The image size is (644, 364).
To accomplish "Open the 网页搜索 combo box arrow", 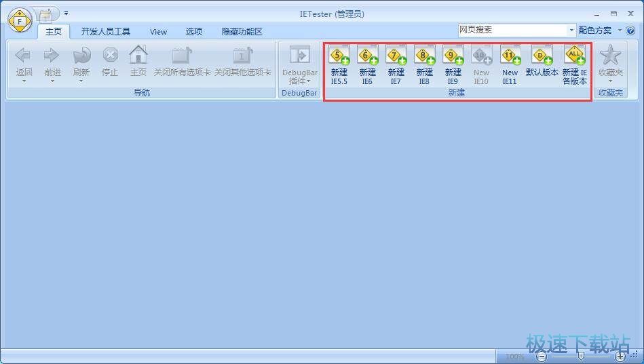I will pyautogui.click(x=571, y=30).
